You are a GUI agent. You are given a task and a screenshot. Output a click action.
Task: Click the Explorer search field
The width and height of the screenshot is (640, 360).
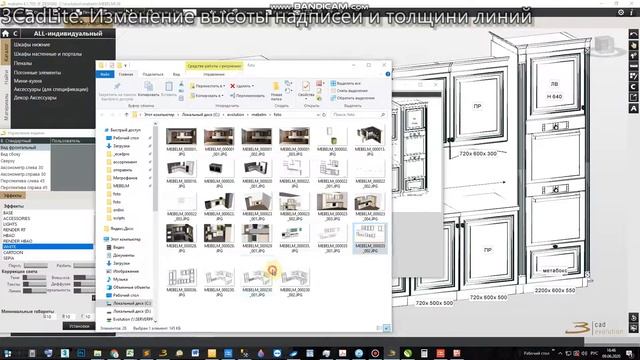point(358,115)
